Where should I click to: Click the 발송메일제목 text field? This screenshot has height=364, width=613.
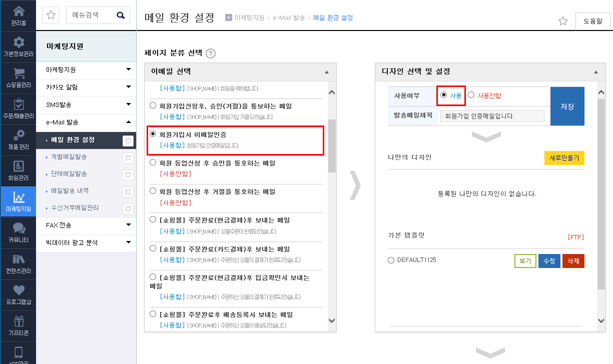coord(492,116)
